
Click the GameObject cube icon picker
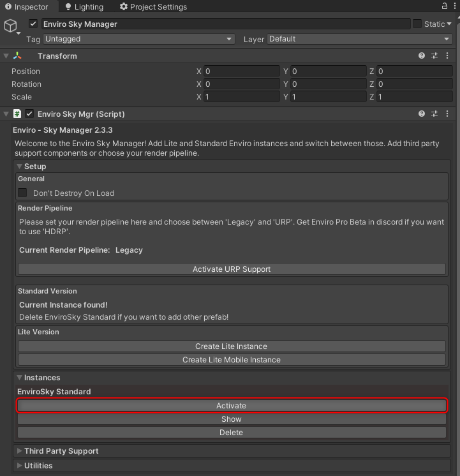point(11,26)
